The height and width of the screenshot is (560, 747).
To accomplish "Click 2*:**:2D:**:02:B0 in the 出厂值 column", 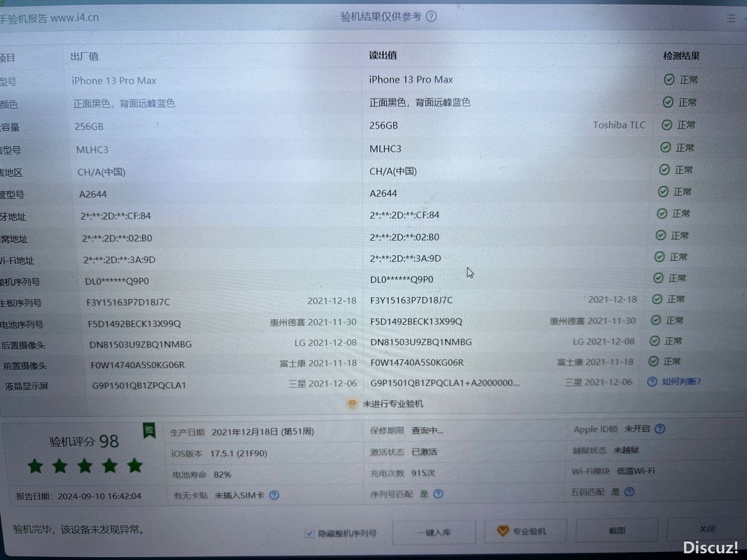I will (117, 239).
